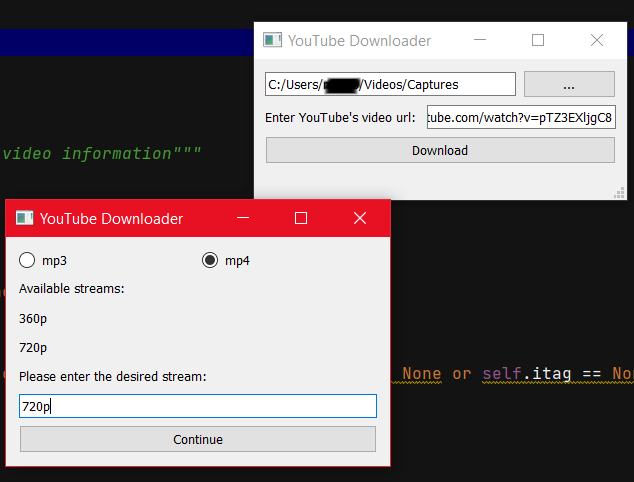Minimize the red-titled YouTube Downloader window
634x482 pixels.
click(243, 218)
